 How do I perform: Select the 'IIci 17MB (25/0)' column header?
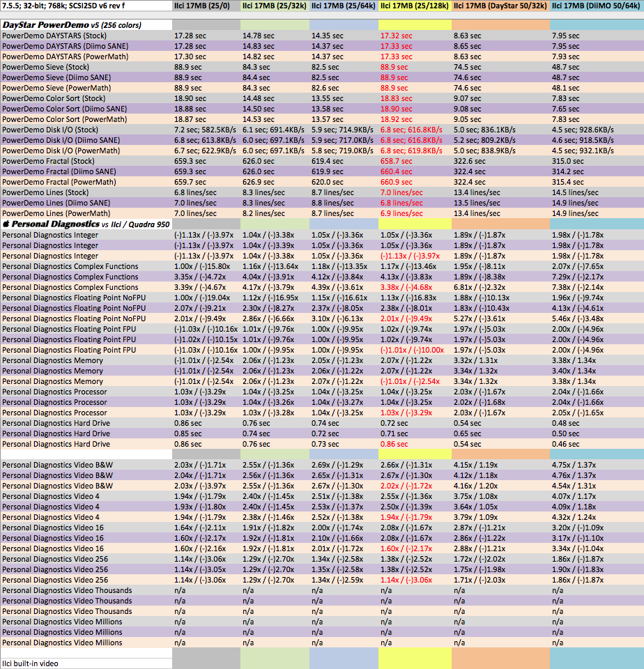point(202,6)
